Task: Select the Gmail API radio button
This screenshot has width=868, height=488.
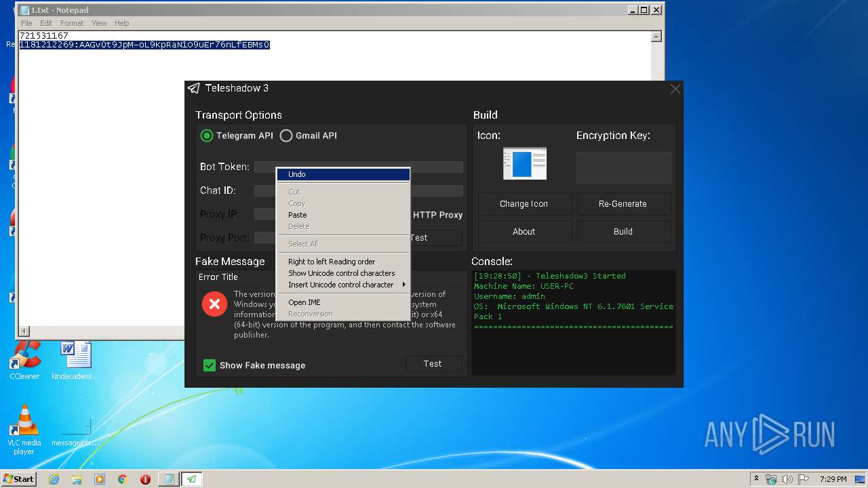Action: coord(286,136)
